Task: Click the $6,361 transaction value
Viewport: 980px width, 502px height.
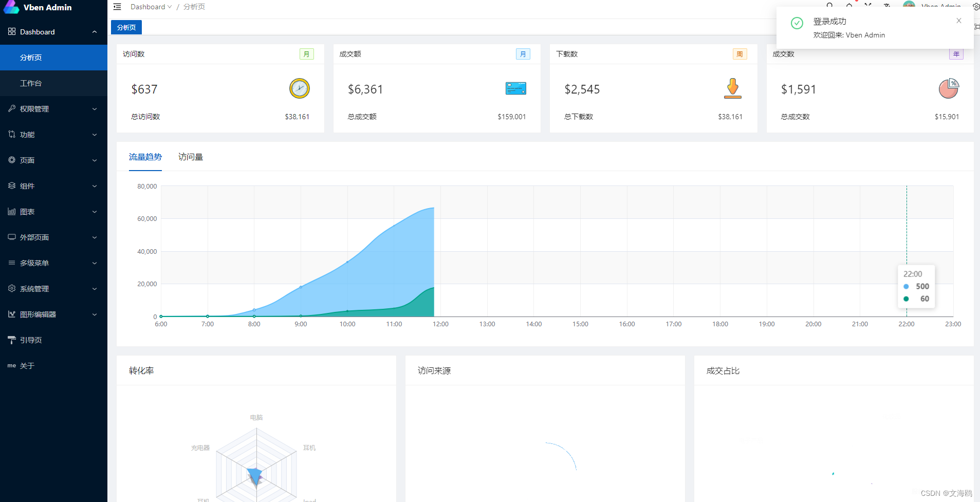Action: pos(365,89)
